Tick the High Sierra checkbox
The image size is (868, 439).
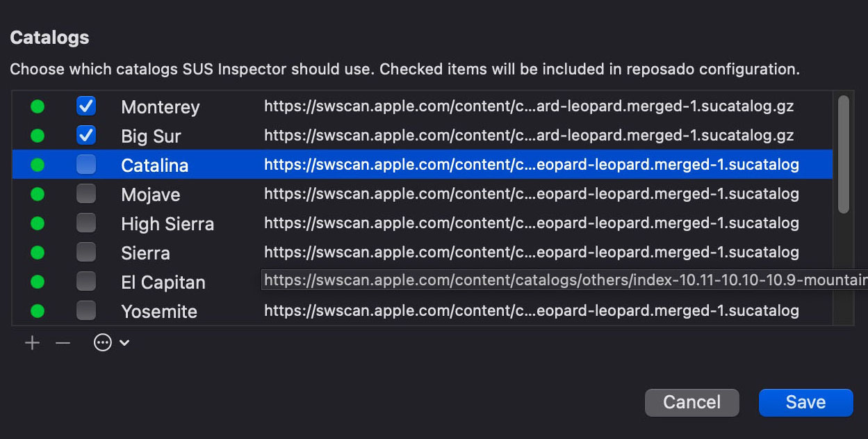coord(86,223)
